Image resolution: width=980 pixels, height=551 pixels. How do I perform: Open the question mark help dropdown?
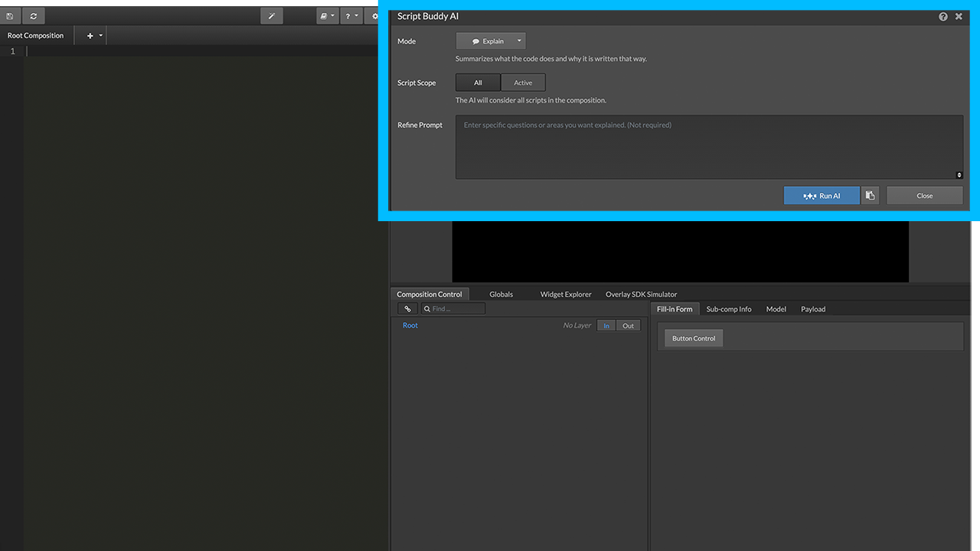click(351, 16)
